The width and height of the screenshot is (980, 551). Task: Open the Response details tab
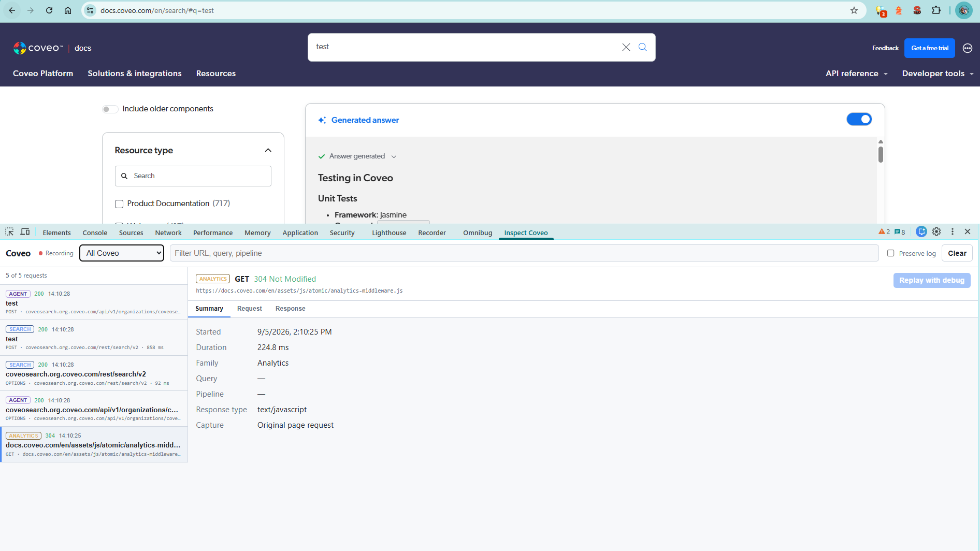(291, 309)
